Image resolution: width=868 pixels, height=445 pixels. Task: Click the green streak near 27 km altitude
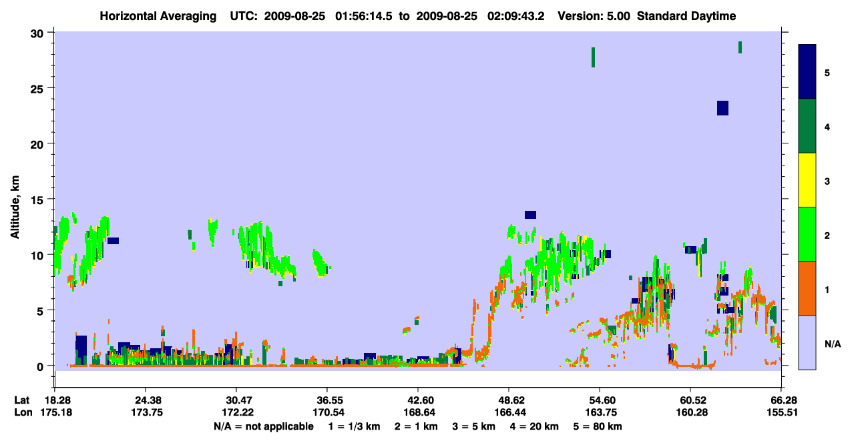593,57
